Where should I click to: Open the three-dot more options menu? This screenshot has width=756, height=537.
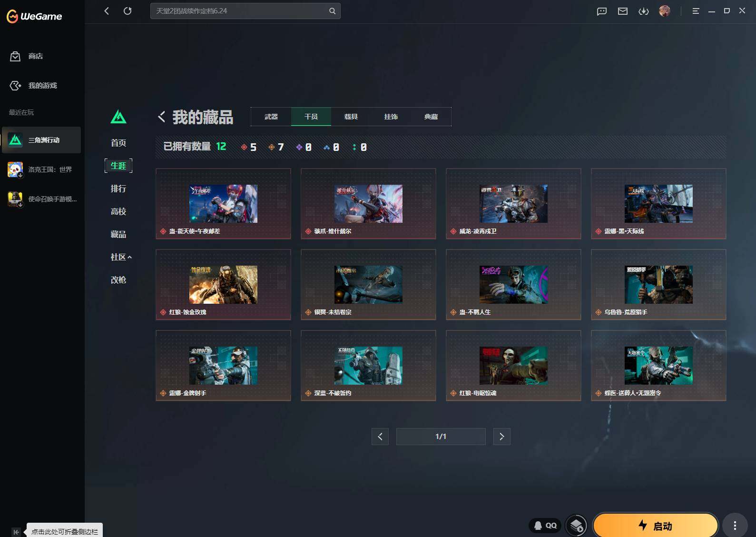click(x=735, y=526)
